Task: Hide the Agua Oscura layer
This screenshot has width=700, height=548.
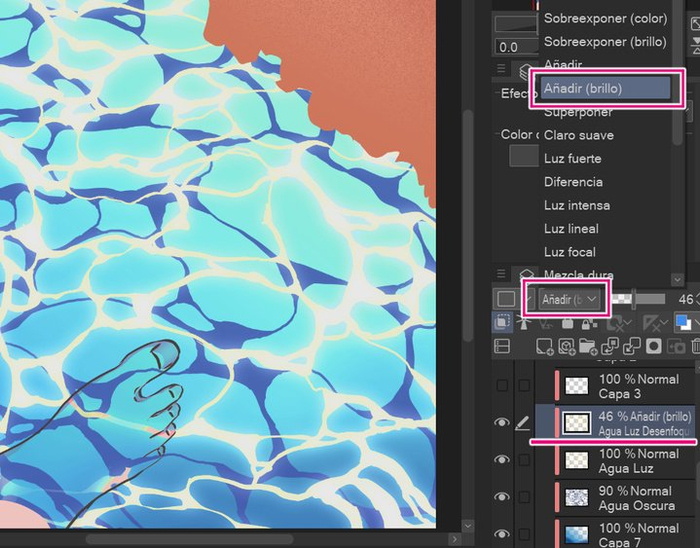Action: pyautogui.click(x=502, y=497)
